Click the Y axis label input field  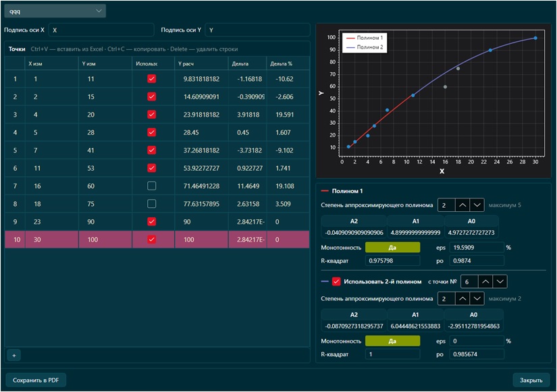click(257, 30)
